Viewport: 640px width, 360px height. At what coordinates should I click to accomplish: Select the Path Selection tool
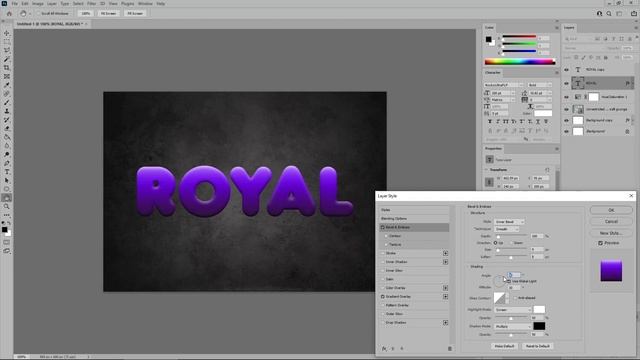[x=7, y=180]
